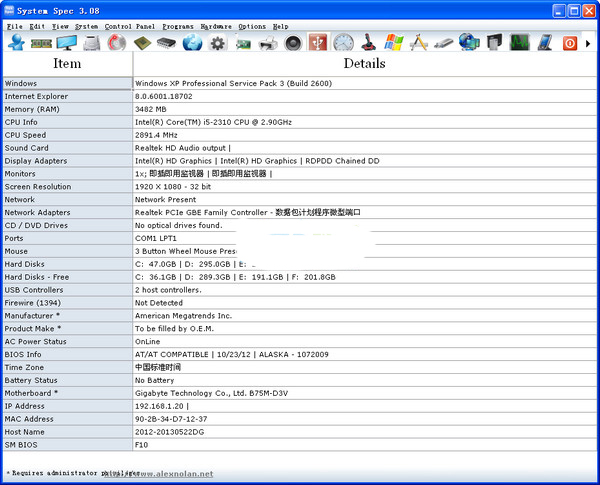Open the CPU processor chip icon
This screenshot has height=485, width=600.
[142, 43]
